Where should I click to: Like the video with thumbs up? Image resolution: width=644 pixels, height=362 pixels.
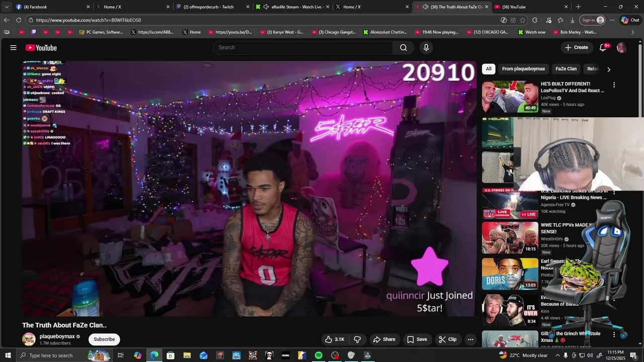[x=335, y=339]
